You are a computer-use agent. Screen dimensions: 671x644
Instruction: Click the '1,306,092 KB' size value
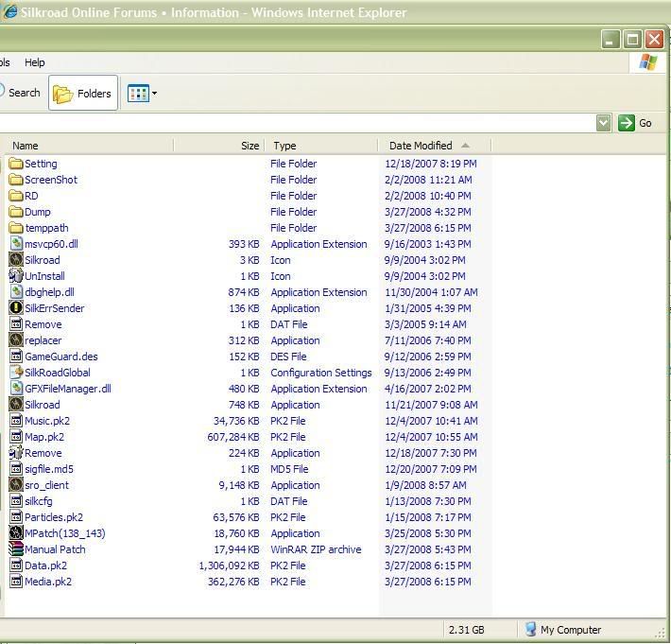tap(229, 566)
